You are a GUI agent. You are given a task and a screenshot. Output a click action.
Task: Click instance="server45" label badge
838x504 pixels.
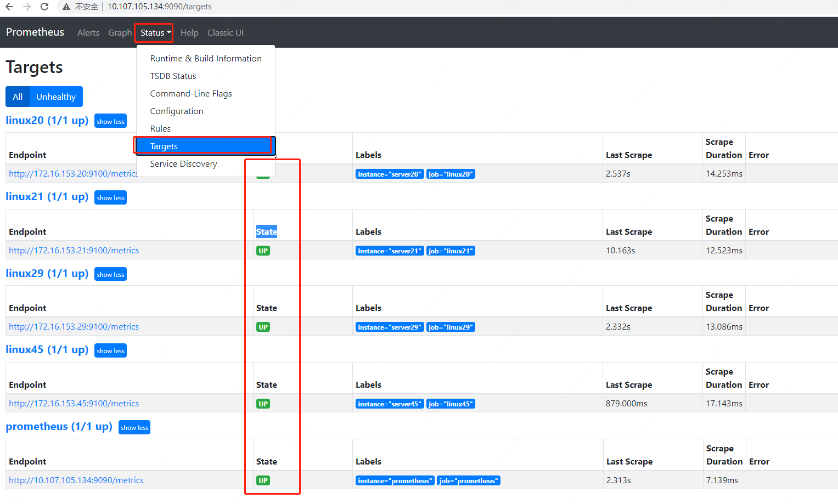point(390,404)
